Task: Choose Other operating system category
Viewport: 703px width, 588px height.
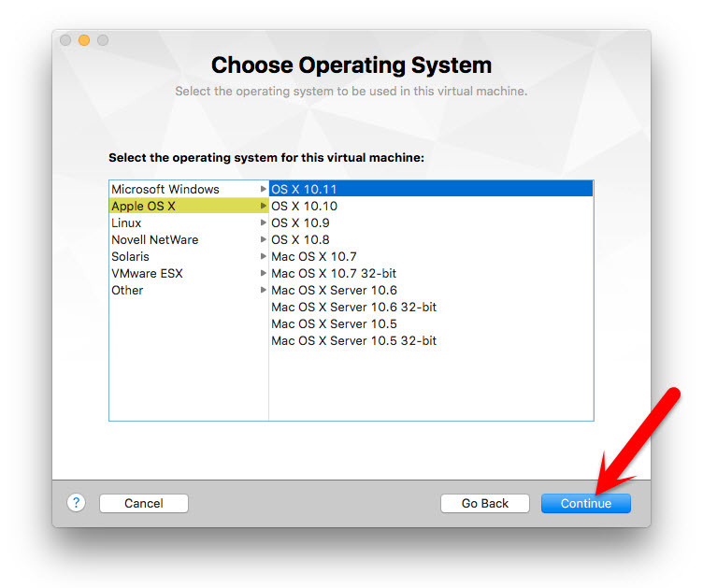Action: 189,290
